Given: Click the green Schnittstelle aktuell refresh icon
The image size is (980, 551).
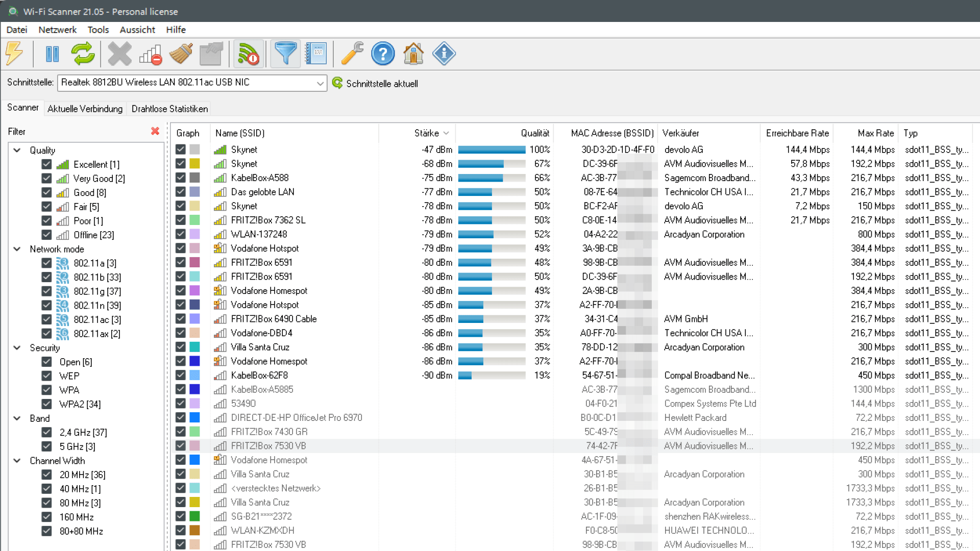Looking at the screenshot, I should point(337,83).
